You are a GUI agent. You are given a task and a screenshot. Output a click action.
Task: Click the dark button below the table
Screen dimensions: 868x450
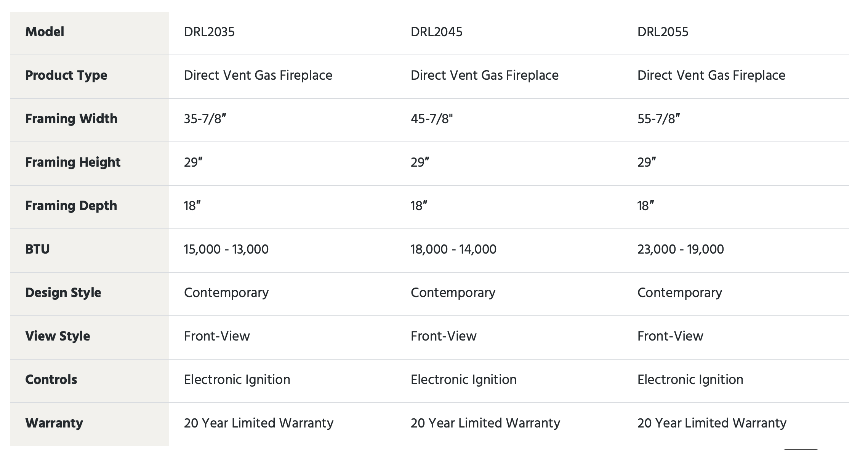coord(801,449)
